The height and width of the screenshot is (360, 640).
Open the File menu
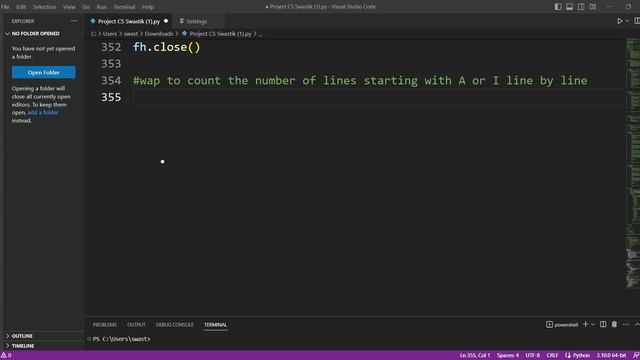pos(5,7)
